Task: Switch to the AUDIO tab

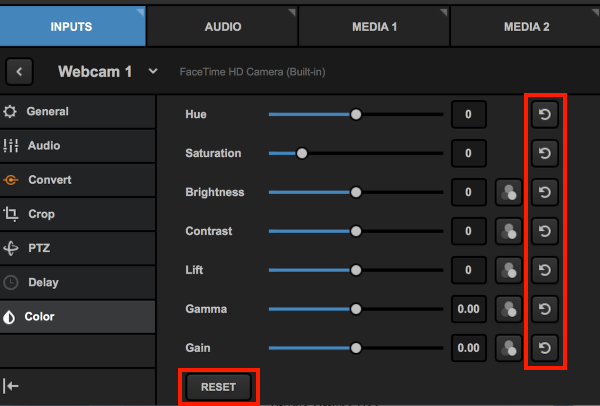Action: 222,26
